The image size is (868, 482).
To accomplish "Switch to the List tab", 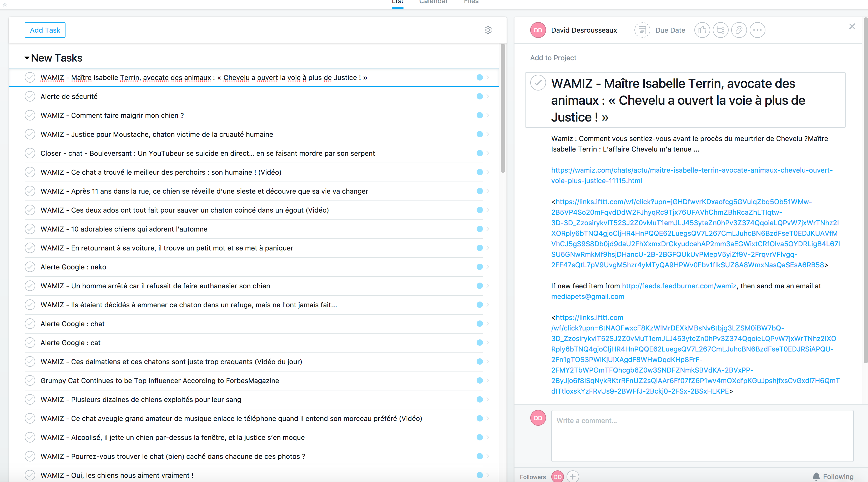I will point(398,2).
